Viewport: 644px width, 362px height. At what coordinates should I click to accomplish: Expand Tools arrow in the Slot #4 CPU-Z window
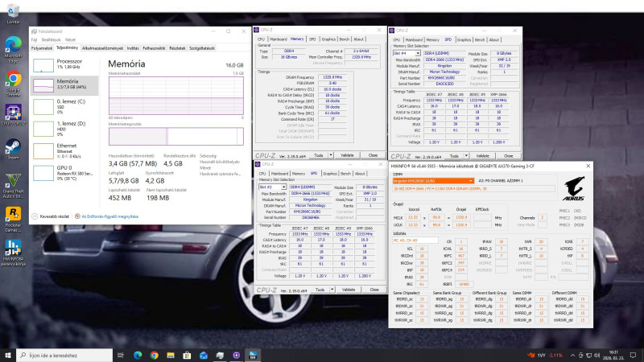(466, 156)
